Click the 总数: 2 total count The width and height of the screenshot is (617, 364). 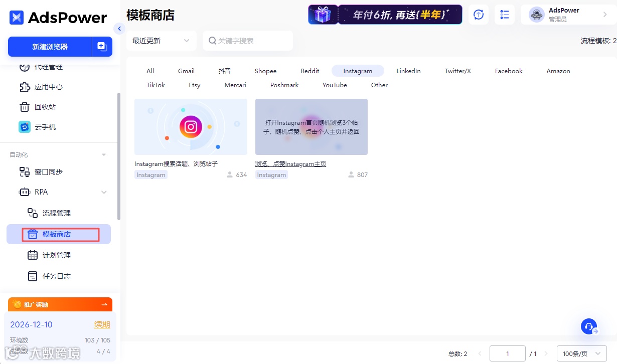pos(458,354)
